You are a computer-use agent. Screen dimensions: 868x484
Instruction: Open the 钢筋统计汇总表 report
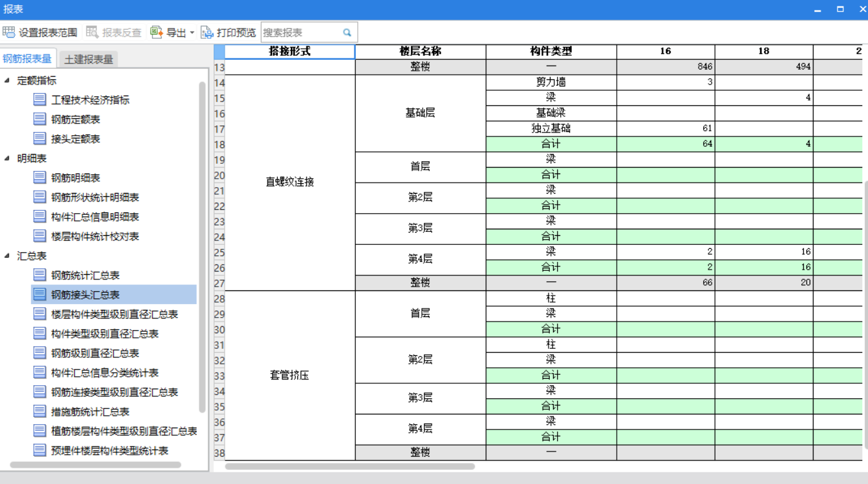(x=85, y=275)
